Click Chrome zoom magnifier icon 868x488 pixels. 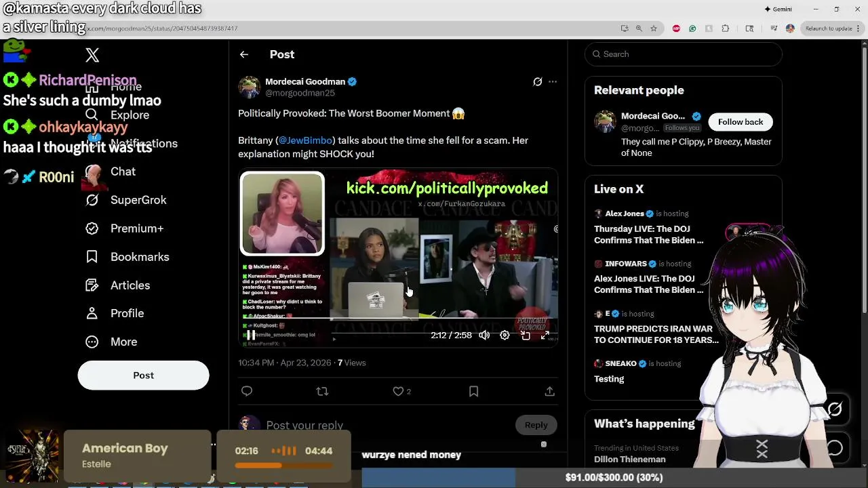639,28
